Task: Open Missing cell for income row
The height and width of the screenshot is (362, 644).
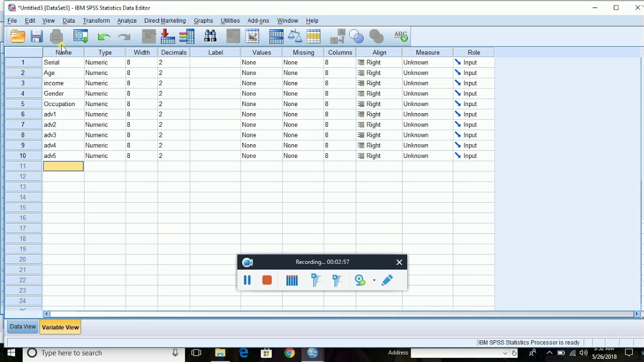Action: [303, 83]
